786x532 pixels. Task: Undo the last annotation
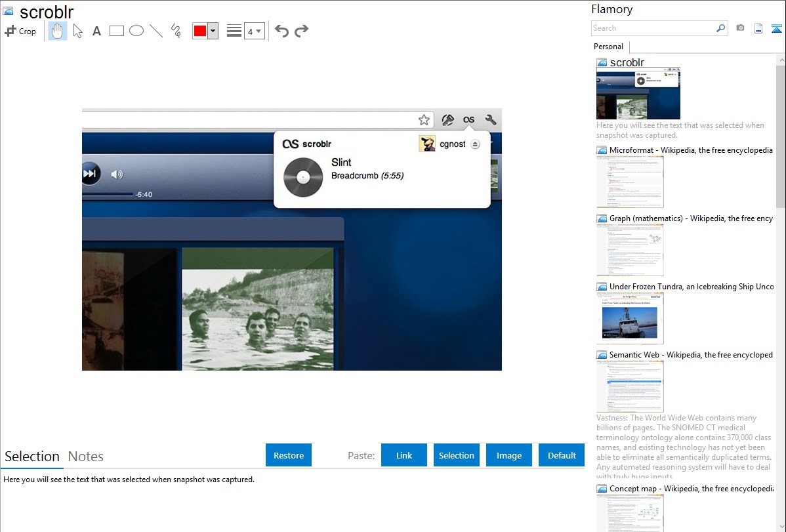[281, 31]
